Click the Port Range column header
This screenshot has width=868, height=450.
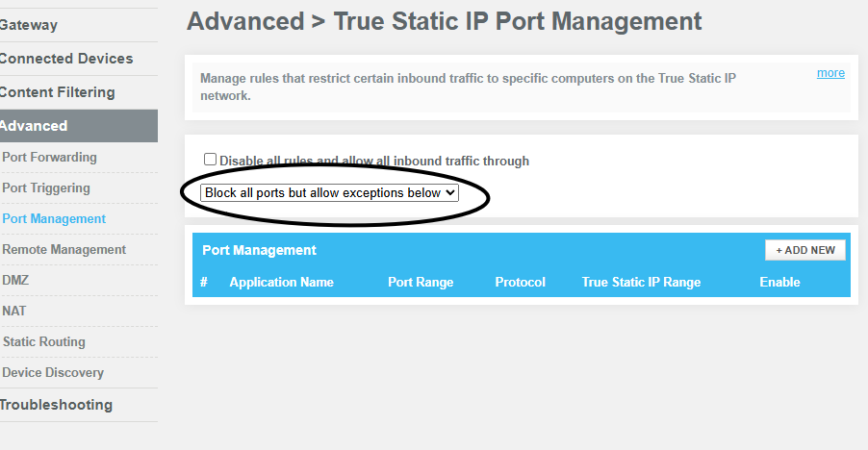(421, 282)
